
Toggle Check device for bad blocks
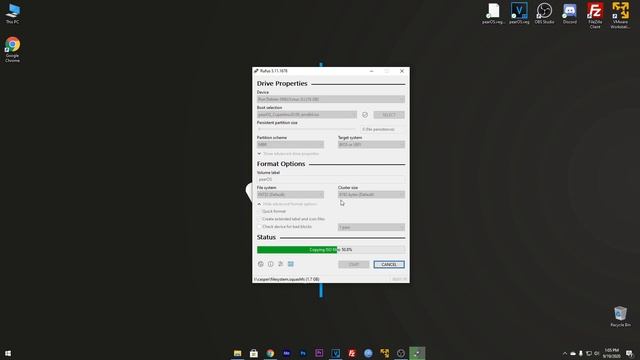(x=259, y=227)
